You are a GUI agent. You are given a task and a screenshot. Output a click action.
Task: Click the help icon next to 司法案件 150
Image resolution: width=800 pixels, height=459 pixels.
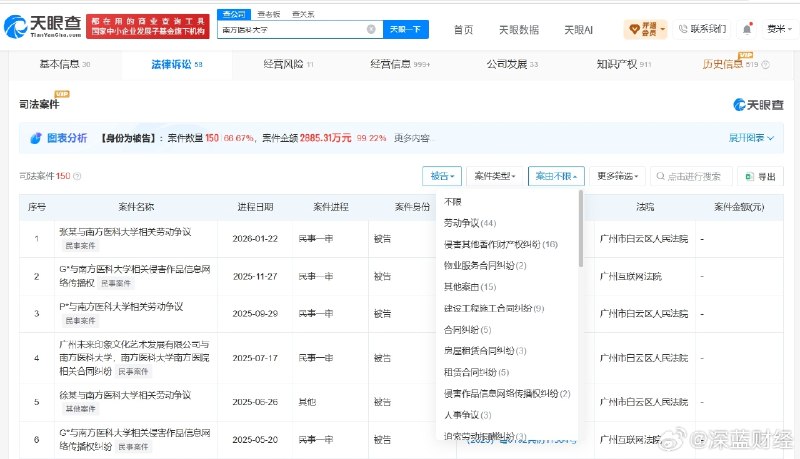78,176
